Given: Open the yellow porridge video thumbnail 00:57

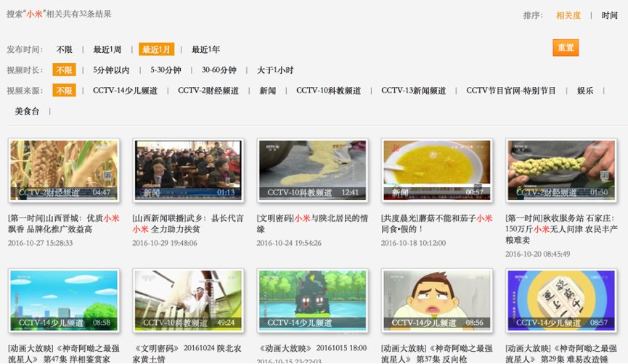Looking at the screenshot, I should tap(437, 170).
